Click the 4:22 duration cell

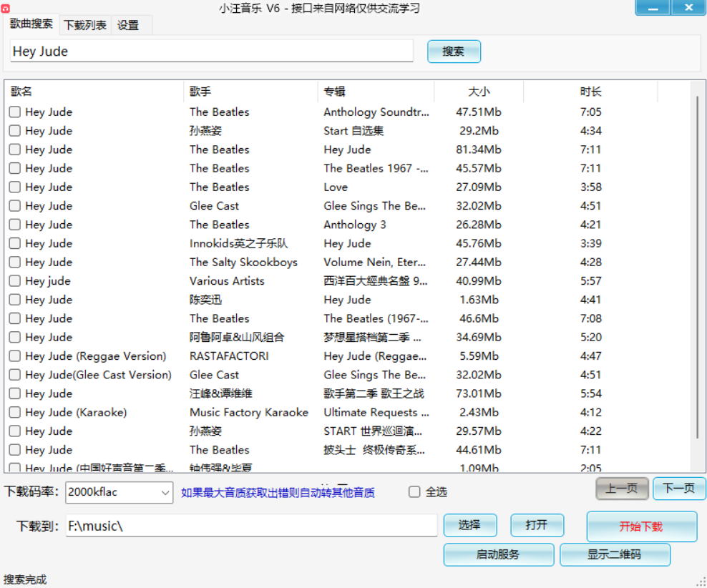[590, 431]
